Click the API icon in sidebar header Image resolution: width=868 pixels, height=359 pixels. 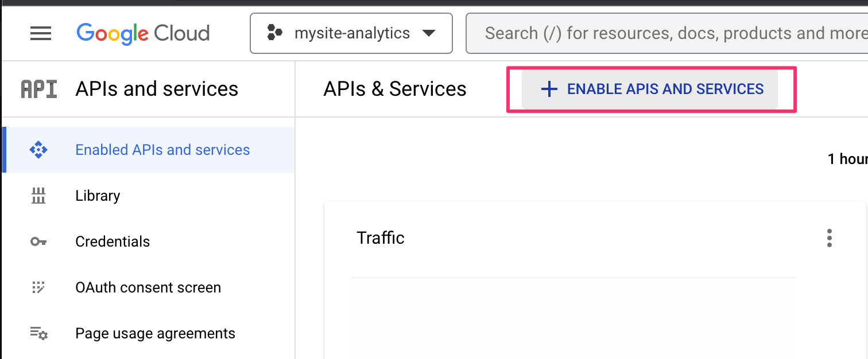point(38,89)
